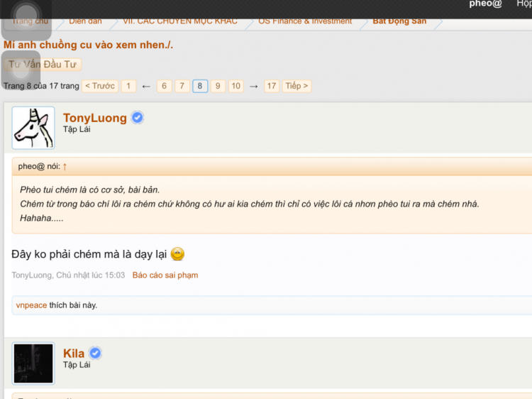Click the up arrow in pheo@ quote header
The width and height of the screenshot is (532, 399).
[x=65, y=166]
